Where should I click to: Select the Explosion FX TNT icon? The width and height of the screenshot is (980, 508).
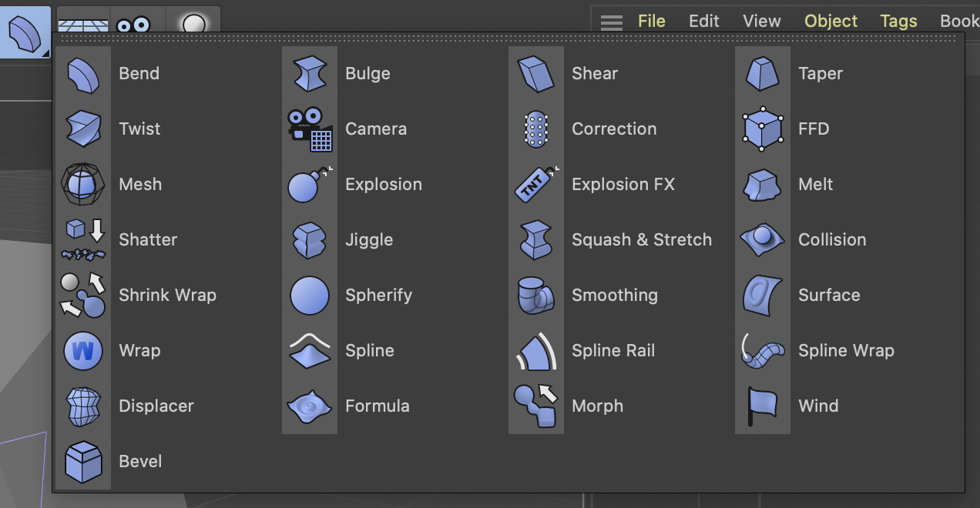[535, 185]
